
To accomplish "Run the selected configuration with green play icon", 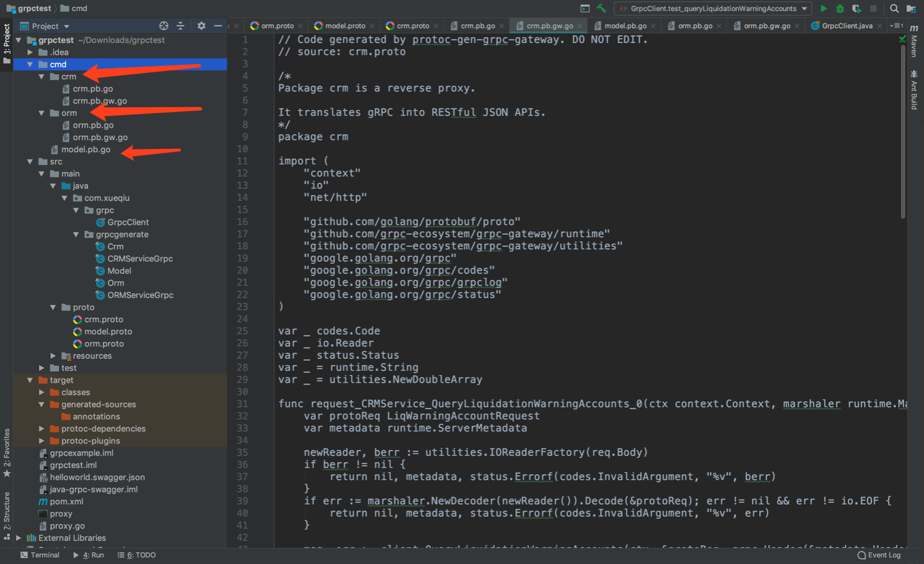I will (824, 8).
